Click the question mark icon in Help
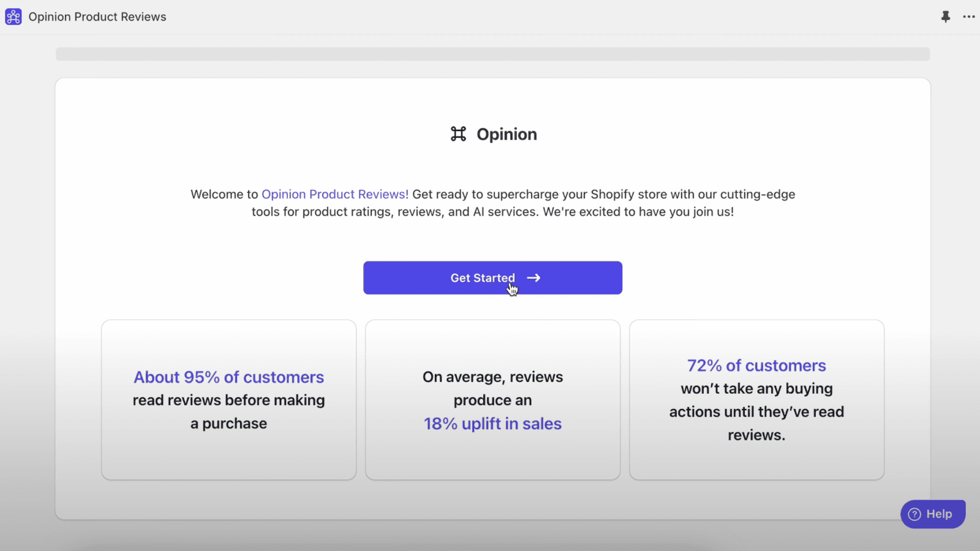Viewport: 980px width, 551px height. [x=914, y=514]
